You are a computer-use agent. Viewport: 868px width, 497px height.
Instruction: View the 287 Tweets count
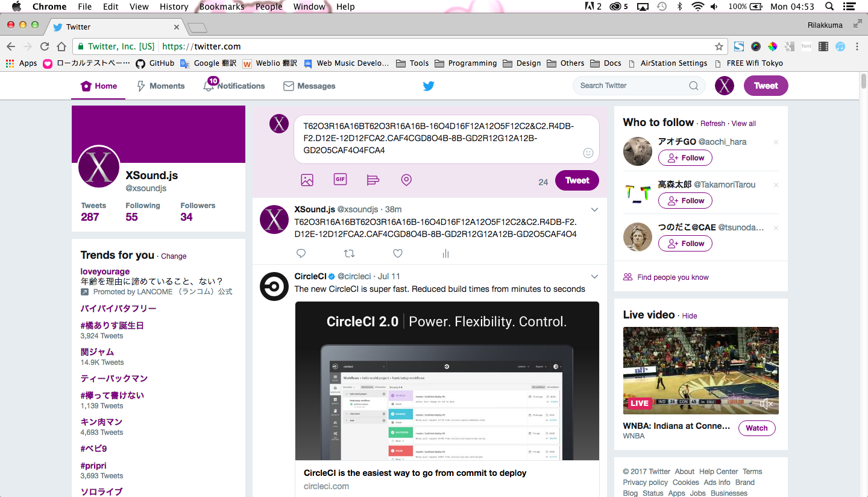[93, 212]
